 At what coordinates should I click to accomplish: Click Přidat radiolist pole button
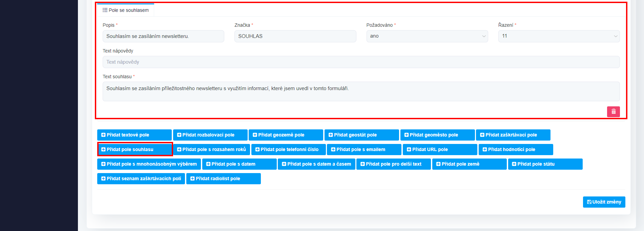(223, 178)
